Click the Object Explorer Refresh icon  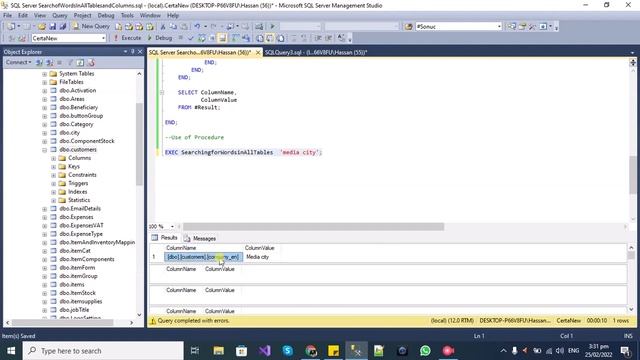80,62
